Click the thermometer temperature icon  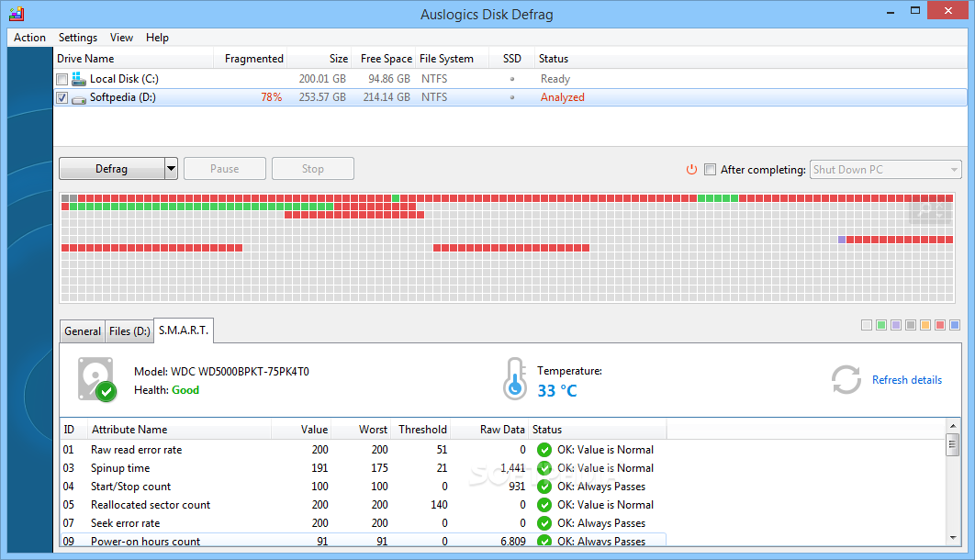515,378
